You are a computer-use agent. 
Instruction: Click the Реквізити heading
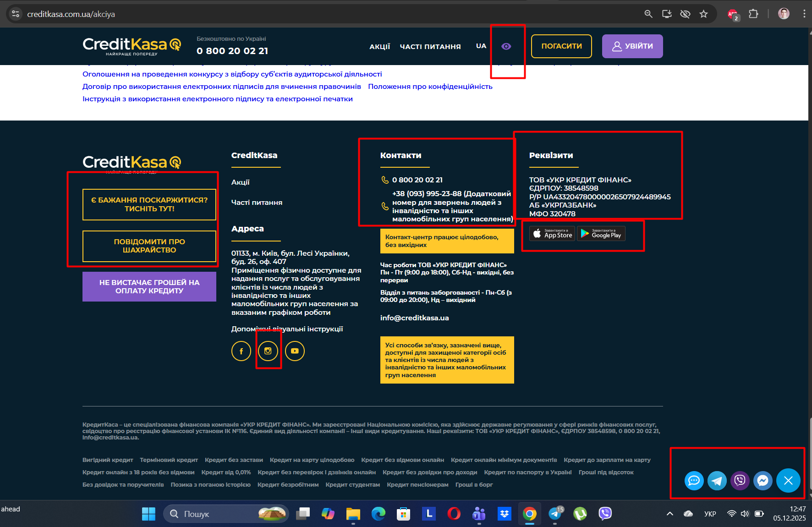(x=551, y=155)
